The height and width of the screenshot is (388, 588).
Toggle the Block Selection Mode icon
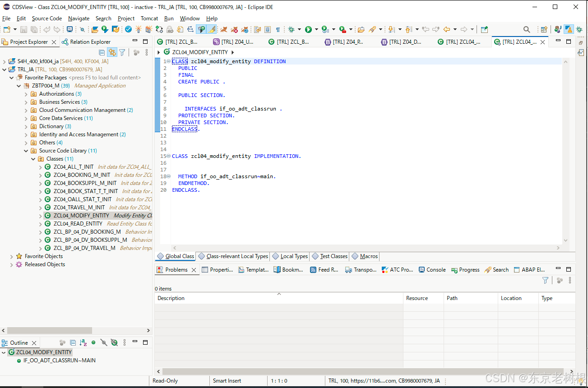point(267,29)
